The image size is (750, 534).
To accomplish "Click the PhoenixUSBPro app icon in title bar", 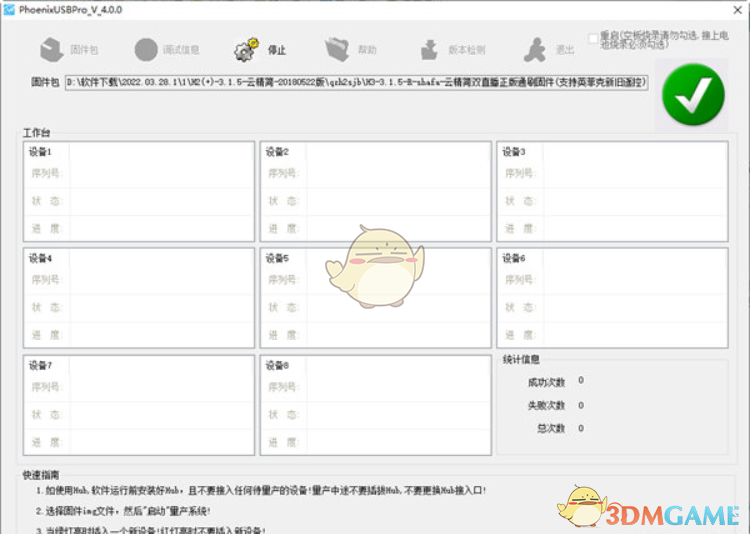I will tap(9, 10).
